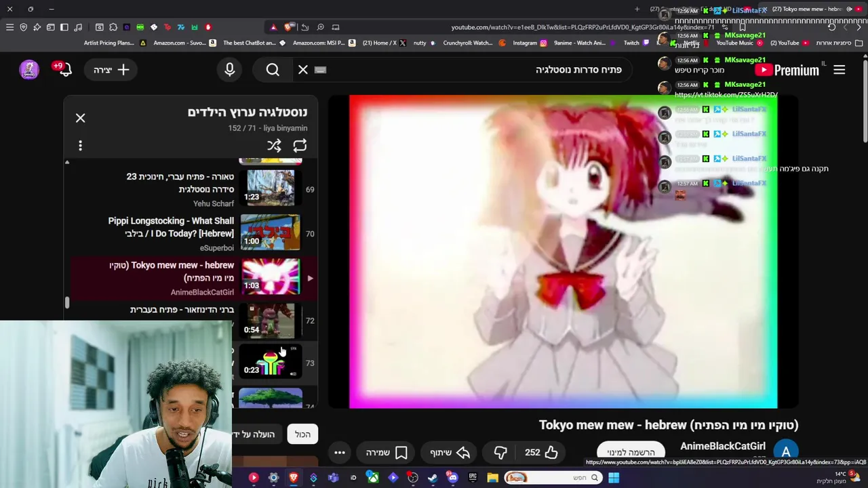This screenshot has width=868, height=488.
Task: Click the channel avatar letter A
Action: [786, 452]
